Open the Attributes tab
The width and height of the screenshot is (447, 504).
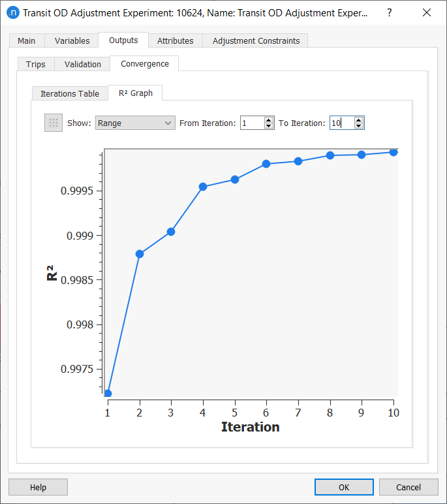[x=175, y=40]
